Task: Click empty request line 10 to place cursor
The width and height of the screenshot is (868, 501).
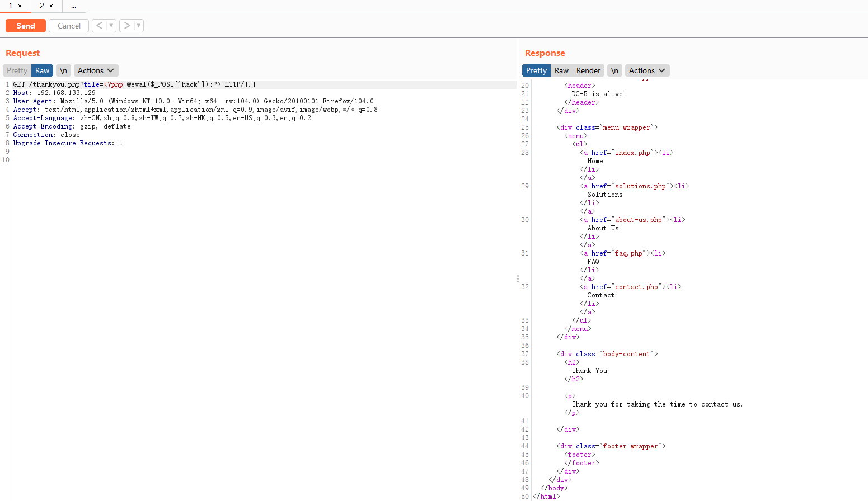Action: (263, 160)
